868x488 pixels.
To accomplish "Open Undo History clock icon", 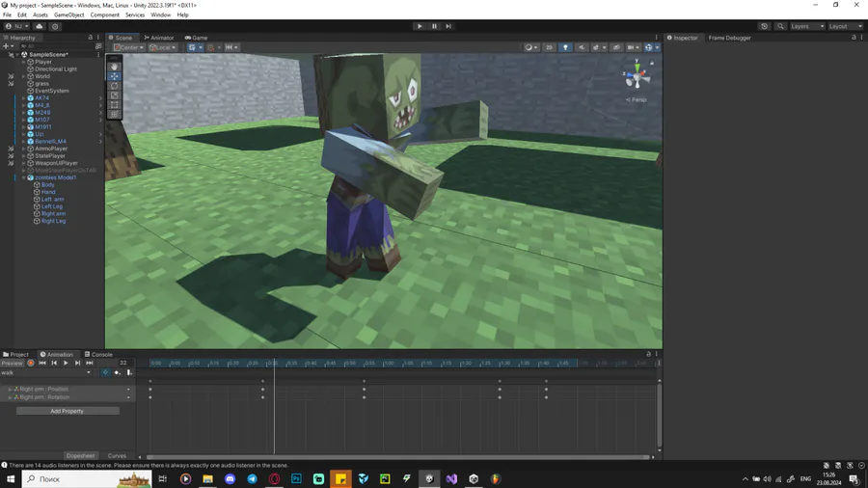I will tap(764, 26).
